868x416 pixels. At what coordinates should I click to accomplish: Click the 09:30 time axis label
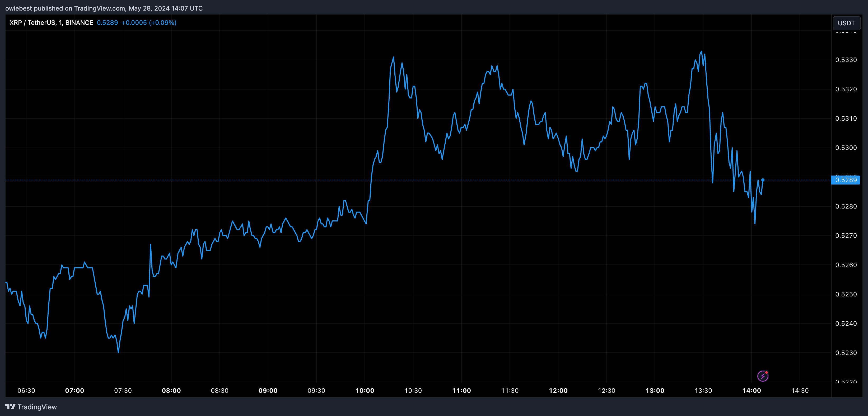[x=316, y=390]
